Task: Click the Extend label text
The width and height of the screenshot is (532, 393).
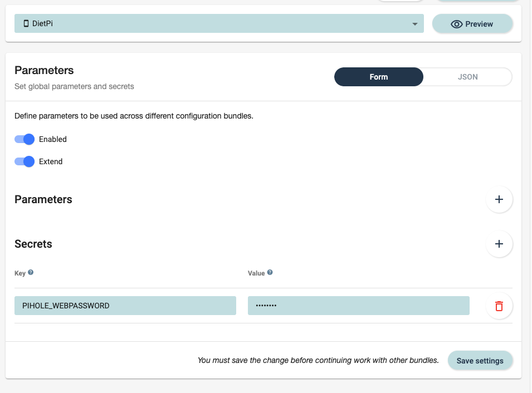Action: pos(51,161)
